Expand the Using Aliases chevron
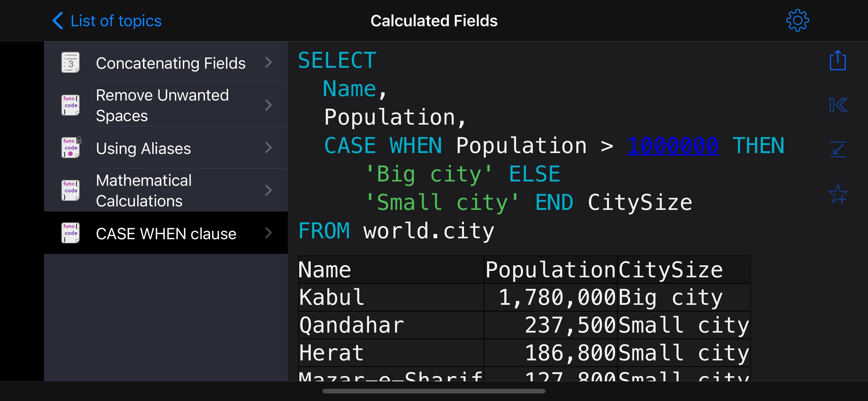This screenshot has width=868, height=401. (x=268, y=147)
